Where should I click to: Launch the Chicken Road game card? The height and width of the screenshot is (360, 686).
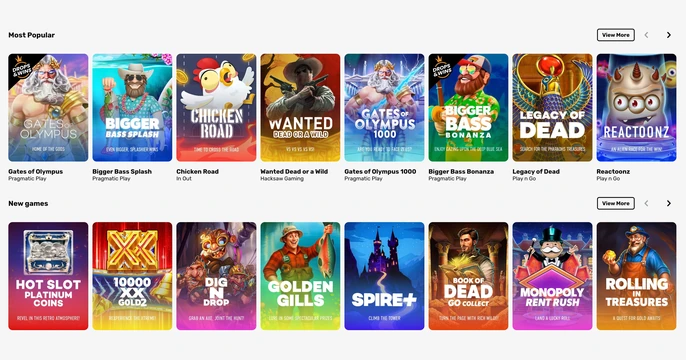click(x=216, y=108)
